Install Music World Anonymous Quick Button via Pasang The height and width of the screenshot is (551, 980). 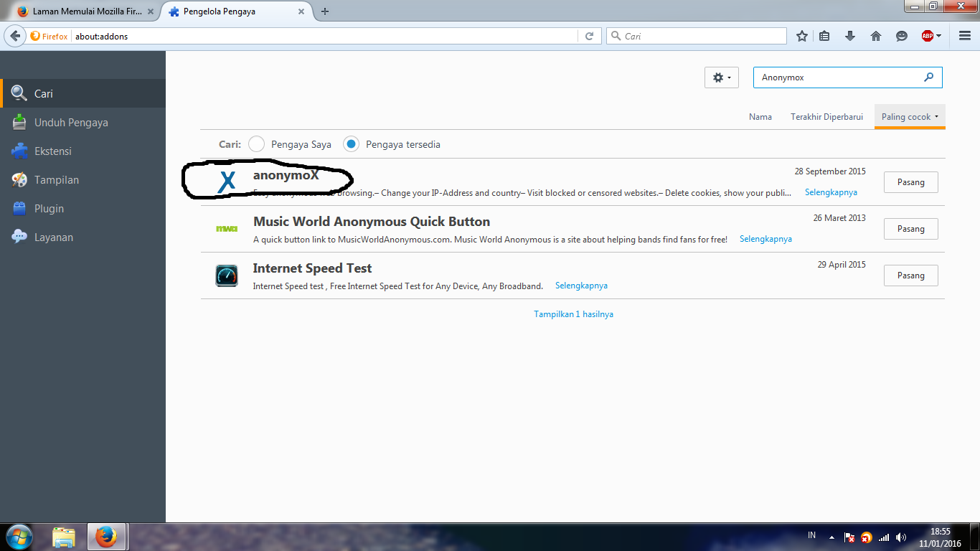point(910,229)
